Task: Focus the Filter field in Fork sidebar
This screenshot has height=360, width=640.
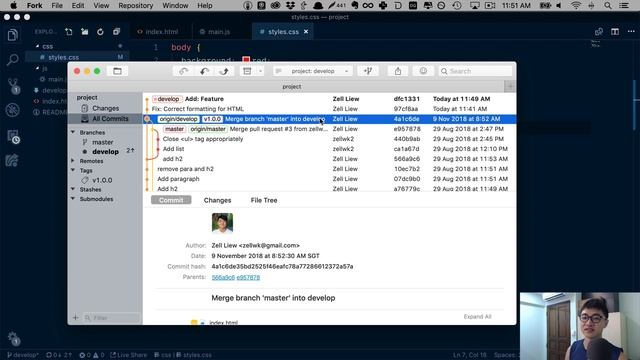Action: pos(111,318)
